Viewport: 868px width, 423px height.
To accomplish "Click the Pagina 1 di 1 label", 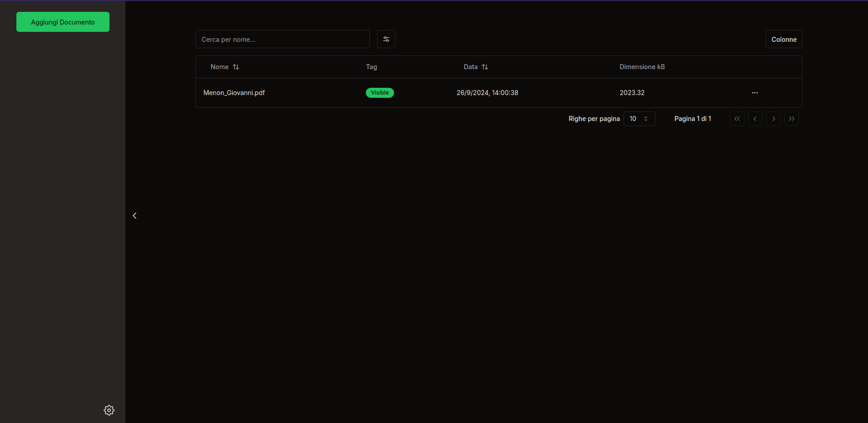I will click(x=693, y=119).
